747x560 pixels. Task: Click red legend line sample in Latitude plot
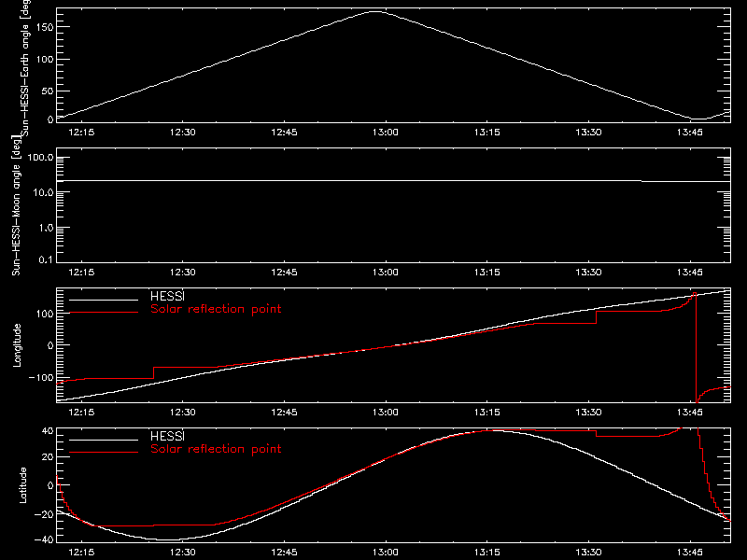click(104, 453)
